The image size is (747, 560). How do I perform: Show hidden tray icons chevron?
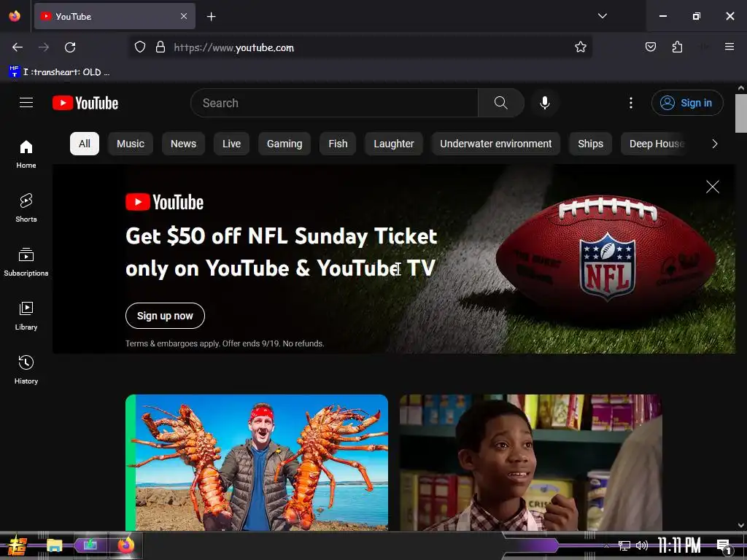606,545
